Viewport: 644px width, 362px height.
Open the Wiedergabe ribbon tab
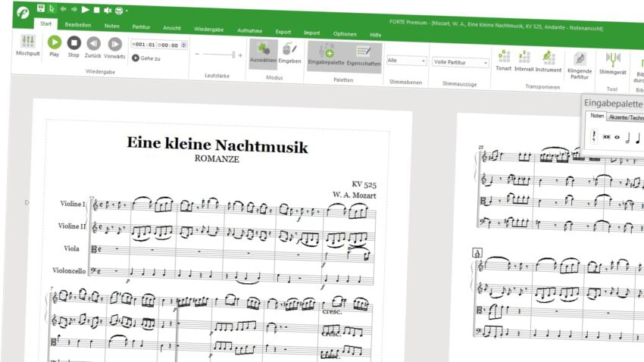[209, 29]
